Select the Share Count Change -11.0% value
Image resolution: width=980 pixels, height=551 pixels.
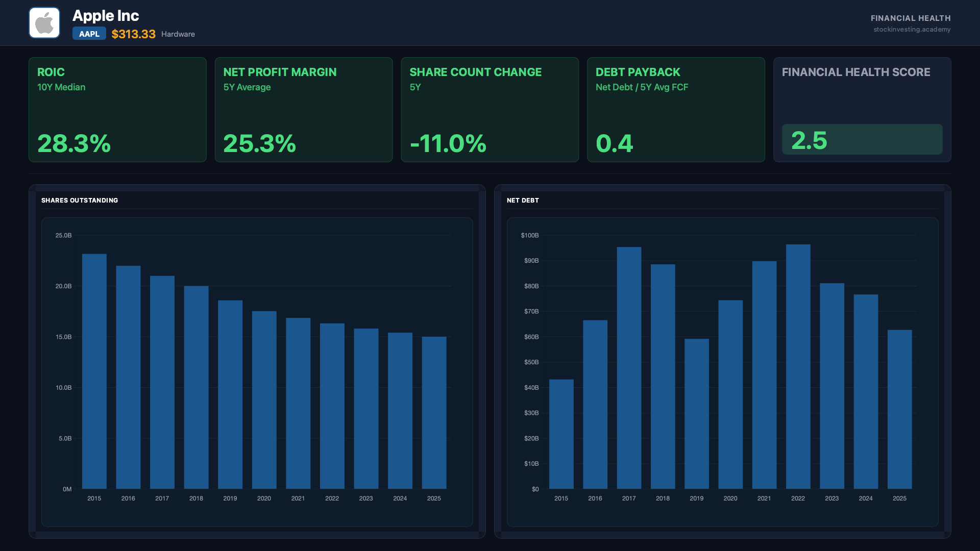[448, 143]
